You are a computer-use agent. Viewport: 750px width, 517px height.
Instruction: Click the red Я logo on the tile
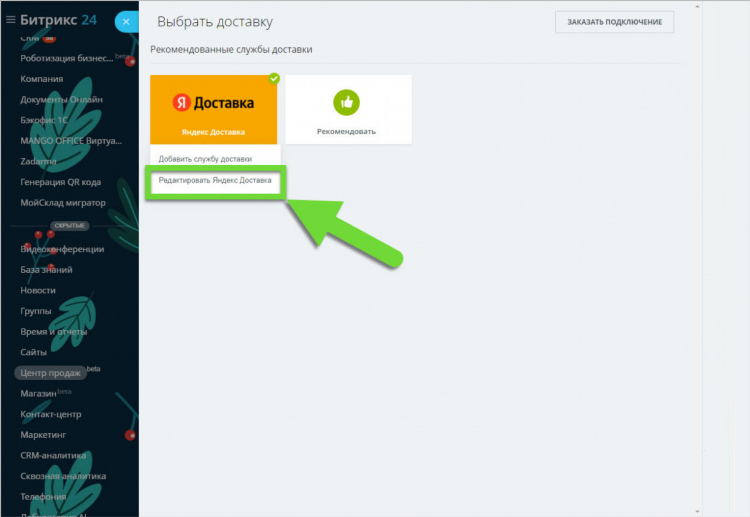181,102
